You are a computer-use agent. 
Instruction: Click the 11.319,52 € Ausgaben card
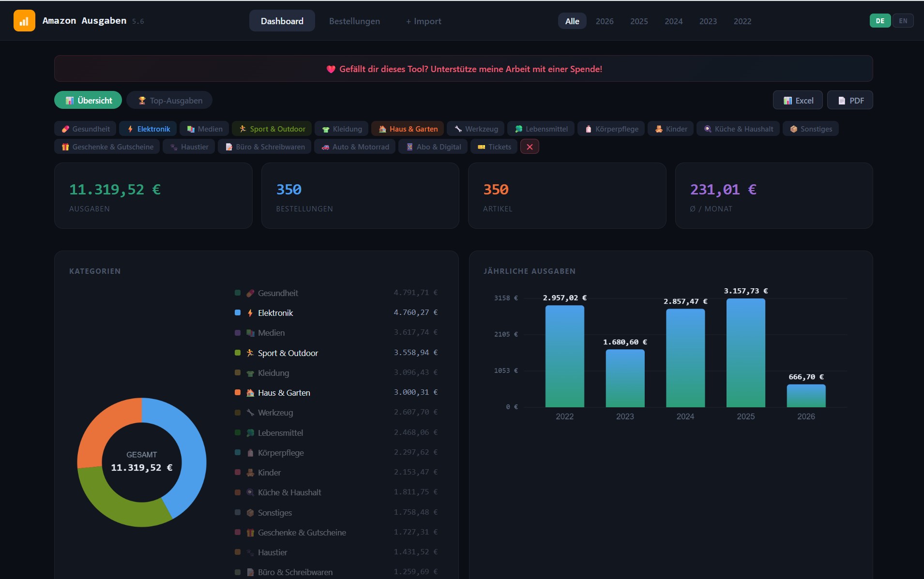(x=153, y=195)
